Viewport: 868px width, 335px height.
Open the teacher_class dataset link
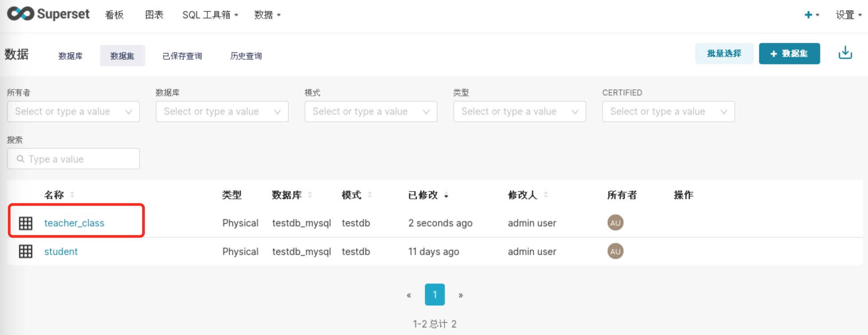[x=74, y=223]
